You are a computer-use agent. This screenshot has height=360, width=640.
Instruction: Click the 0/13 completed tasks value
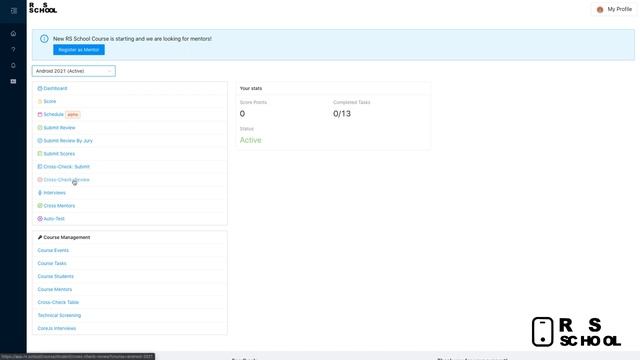coord(342,114)
